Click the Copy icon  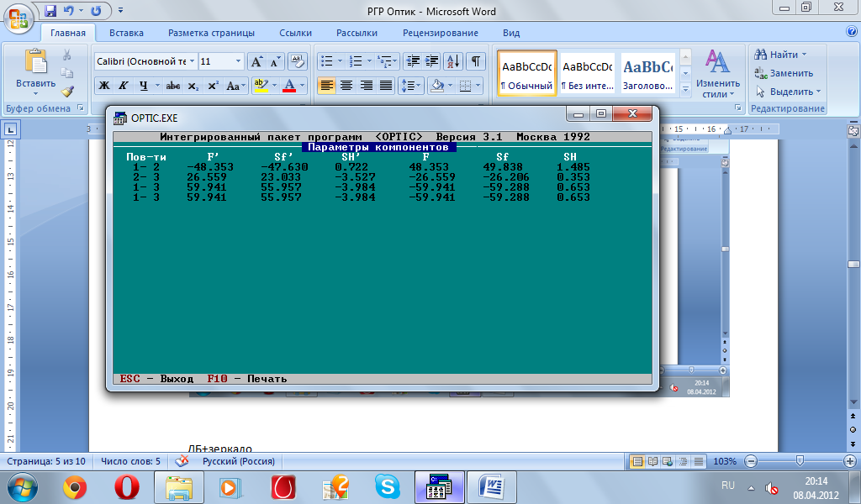67,73
